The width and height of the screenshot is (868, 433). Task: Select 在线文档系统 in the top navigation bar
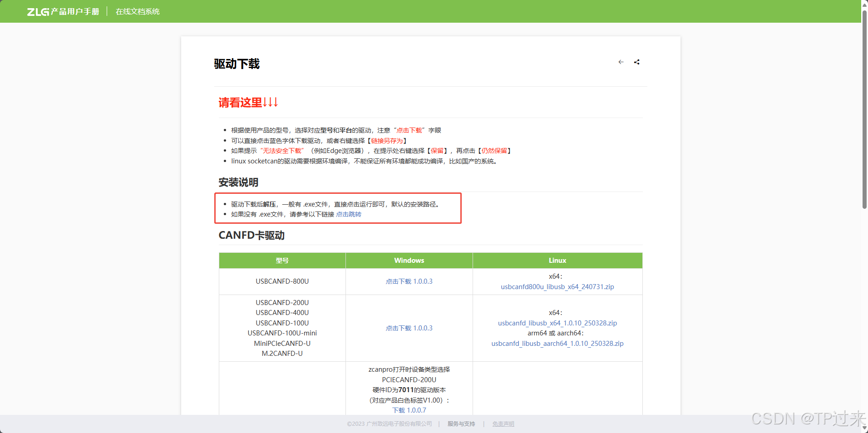point(137,11)
